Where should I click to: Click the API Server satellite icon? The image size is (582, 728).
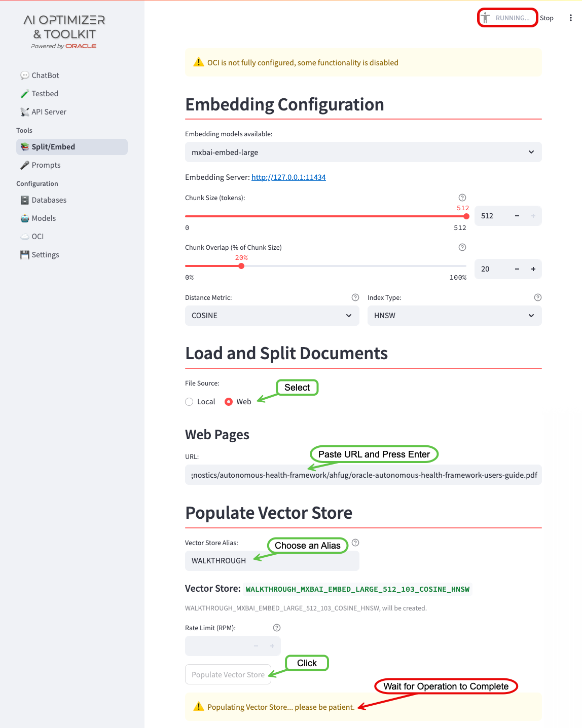click(24, 112)
